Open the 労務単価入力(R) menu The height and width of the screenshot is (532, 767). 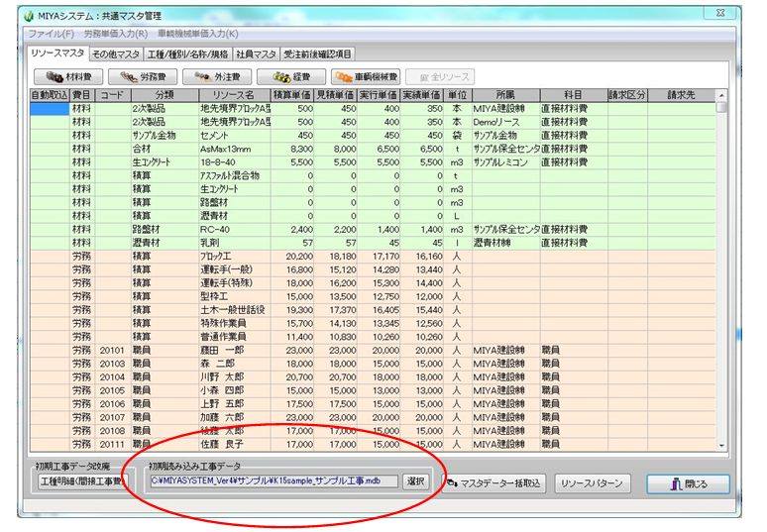(x=115, y=34)
